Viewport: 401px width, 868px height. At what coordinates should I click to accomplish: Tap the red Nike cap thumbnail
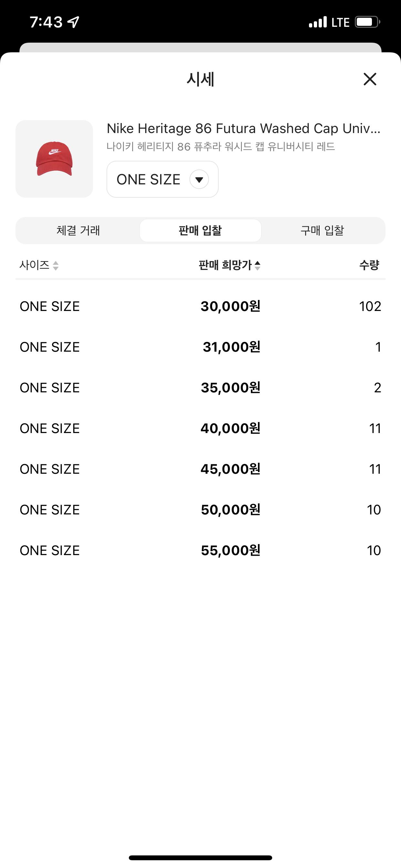tap(54, 159)
